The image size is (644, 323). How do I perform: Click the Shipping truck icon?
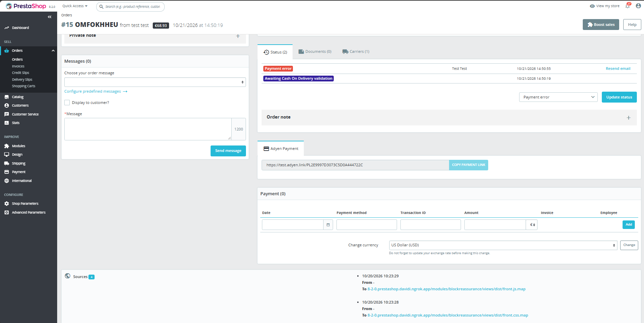point(6,164)
